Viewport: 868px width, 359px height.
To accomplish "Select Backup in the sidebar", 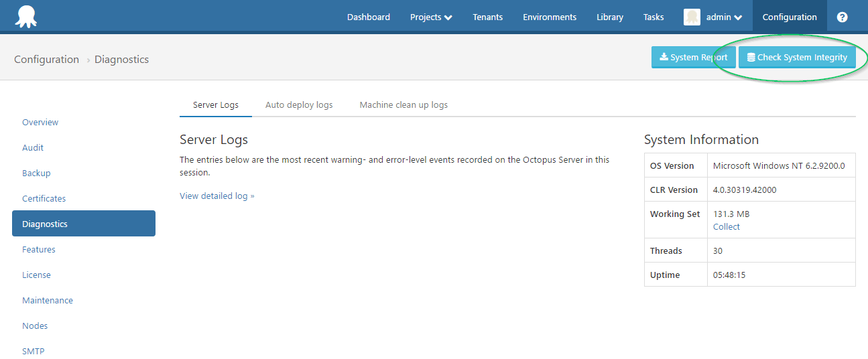I will (x=36, y=173).
